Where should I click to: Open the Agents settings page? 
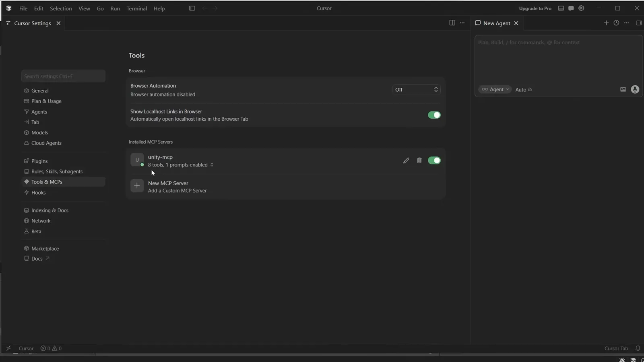[x=63, y=112]
